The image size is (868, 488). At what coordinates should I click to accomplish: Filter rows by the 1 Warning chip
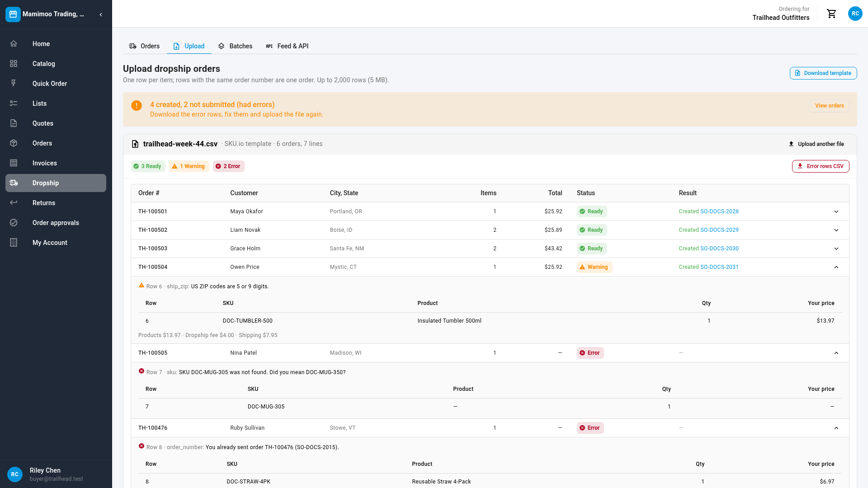pos(189,166)
